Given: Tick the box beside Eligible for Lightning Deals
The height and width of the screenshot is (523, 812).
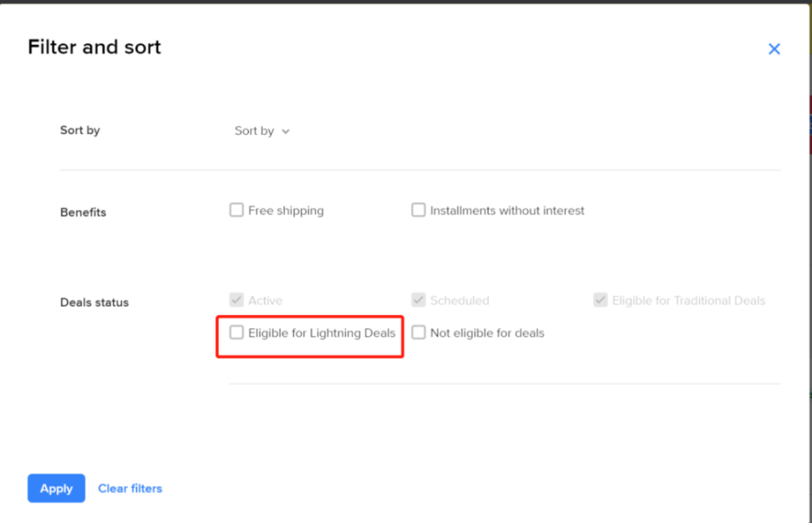Looking at the screenshot, I should pos(236,333).
